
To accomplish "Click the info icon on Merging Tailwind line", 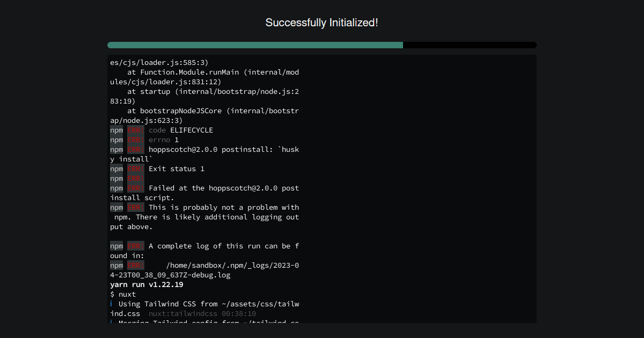I will click(111, 322).
